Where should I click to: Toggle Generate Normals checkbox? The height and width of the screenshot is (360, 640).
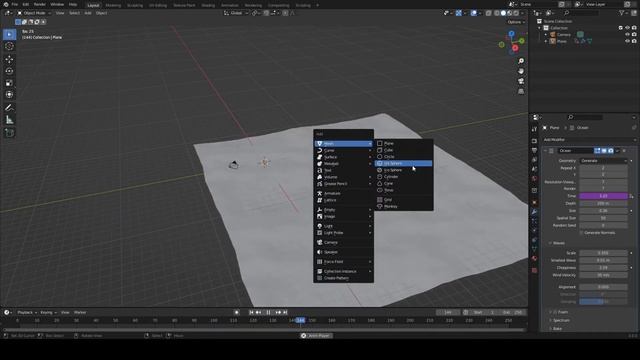click(582, 233)
